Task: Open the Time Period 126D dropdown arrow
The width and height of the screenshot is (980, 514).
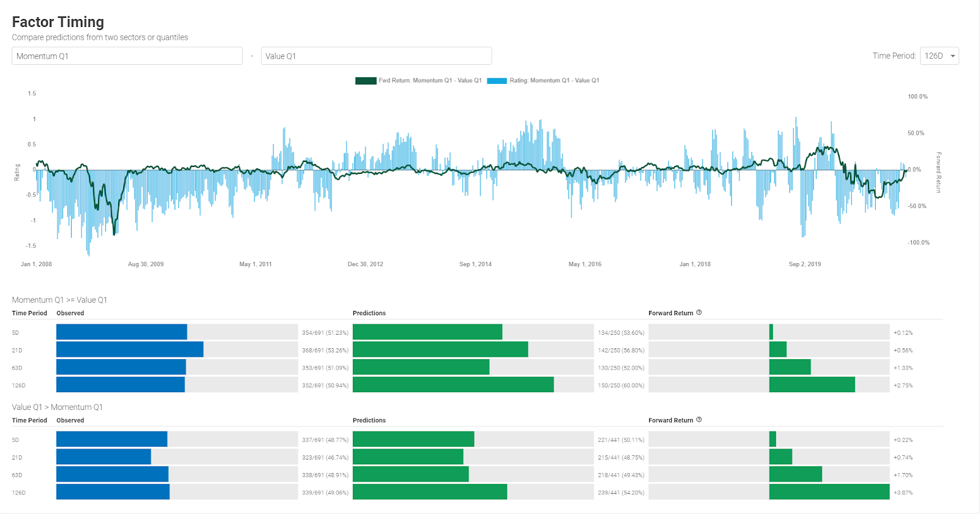Action: point(952,56)
